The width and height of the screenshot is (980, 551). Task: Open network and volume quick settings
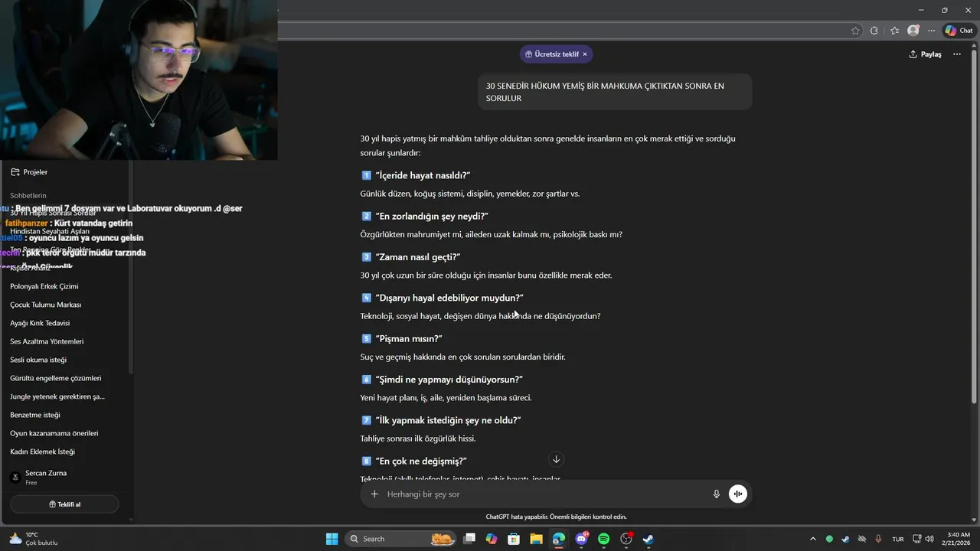(924, 539)
